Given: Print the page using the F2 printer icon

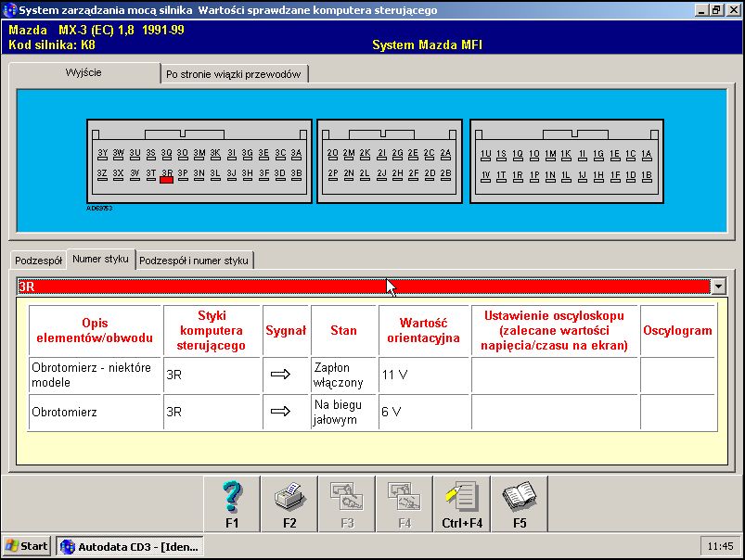Looking at the screenshot, I should pos(289,504).
